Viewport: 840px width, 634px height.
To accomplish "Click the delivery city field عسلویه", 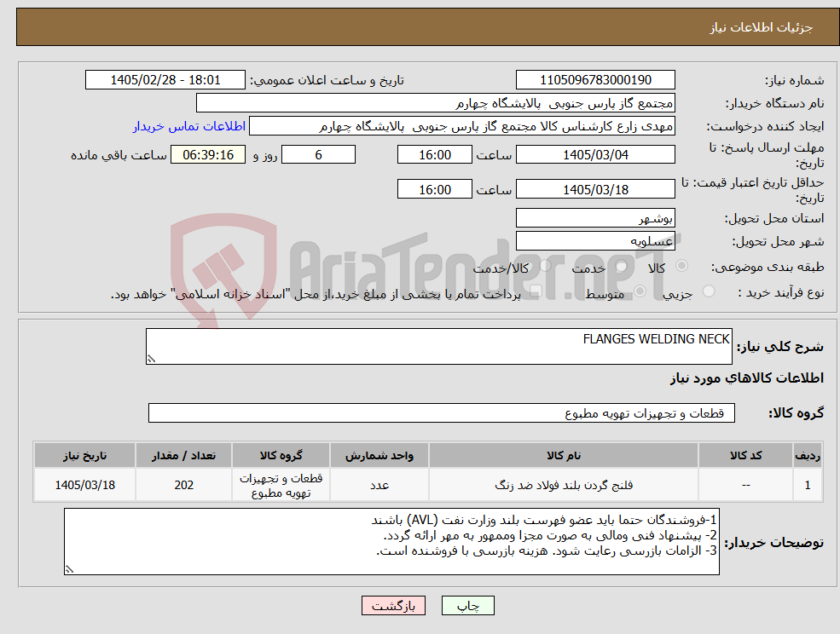I will (x=595, y=241).
